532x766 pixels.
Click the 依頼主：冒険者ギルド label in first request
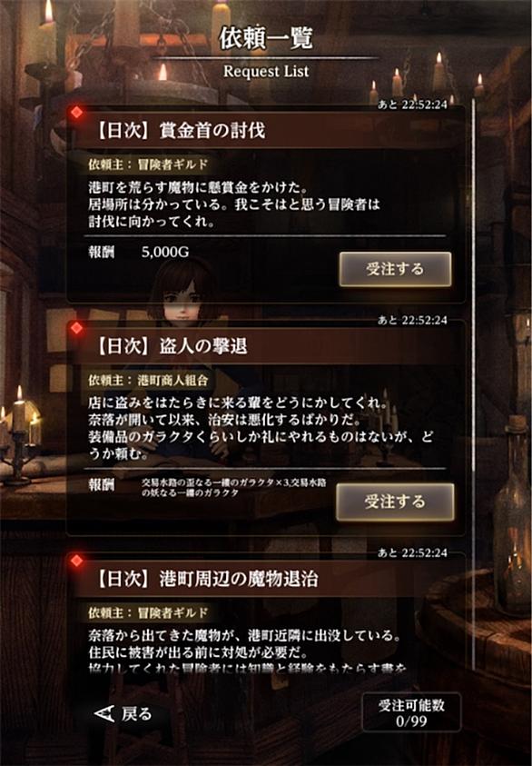[x=148, y=164]
